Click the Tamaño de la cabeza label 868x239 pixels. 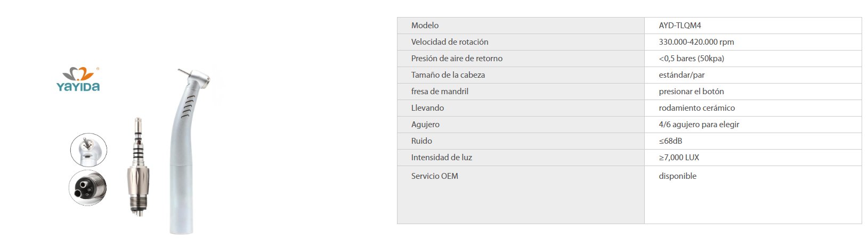click(448, 75)
